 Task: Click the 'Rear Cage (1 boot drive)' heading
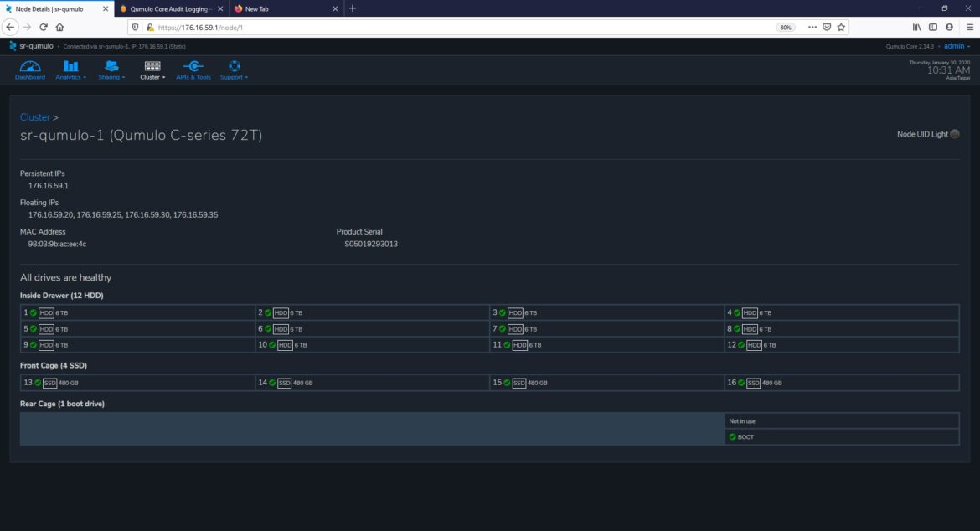(63, 404)
